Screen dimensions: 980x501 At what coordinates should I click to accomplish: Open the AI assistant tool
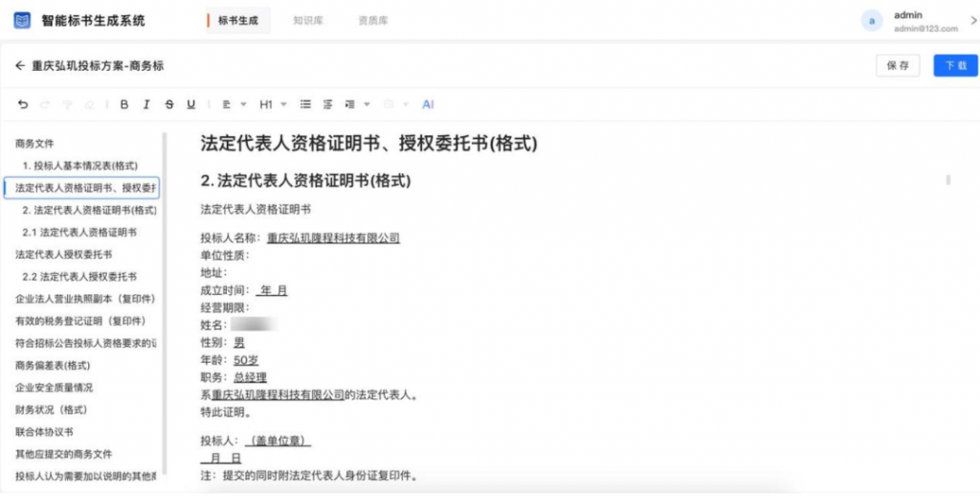click(428, 104)
